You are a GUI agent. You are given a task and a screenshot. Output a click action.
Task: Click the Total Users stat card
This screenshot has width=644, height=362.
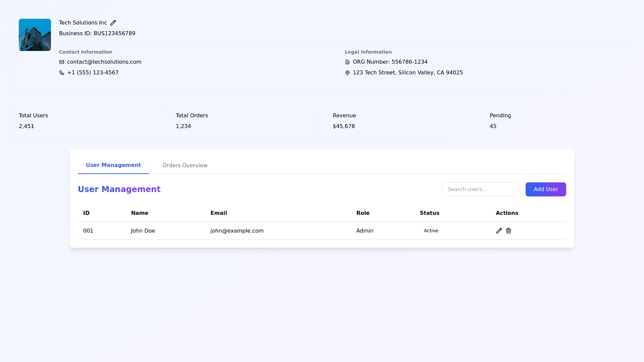coord(87,121)
